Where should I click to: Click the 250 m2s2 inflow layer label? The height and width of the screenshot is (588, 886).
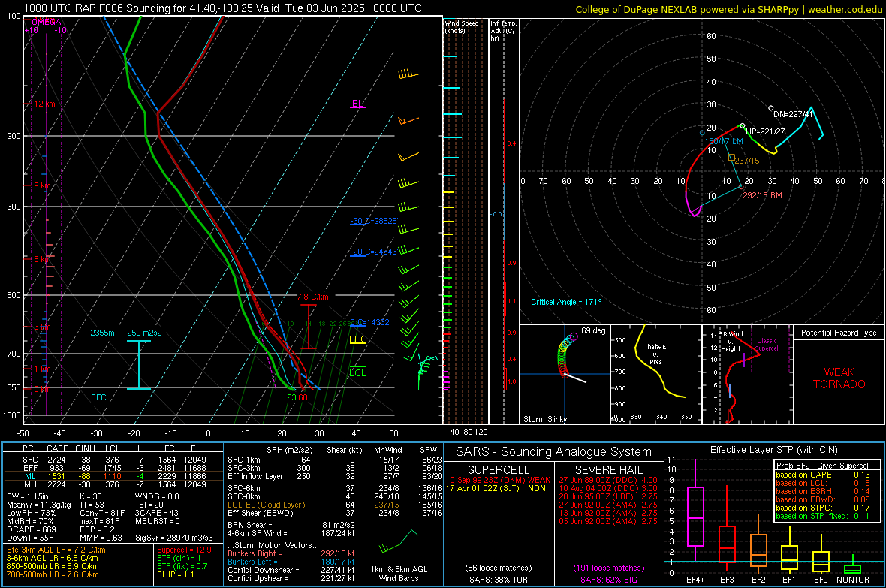[144, 333]
